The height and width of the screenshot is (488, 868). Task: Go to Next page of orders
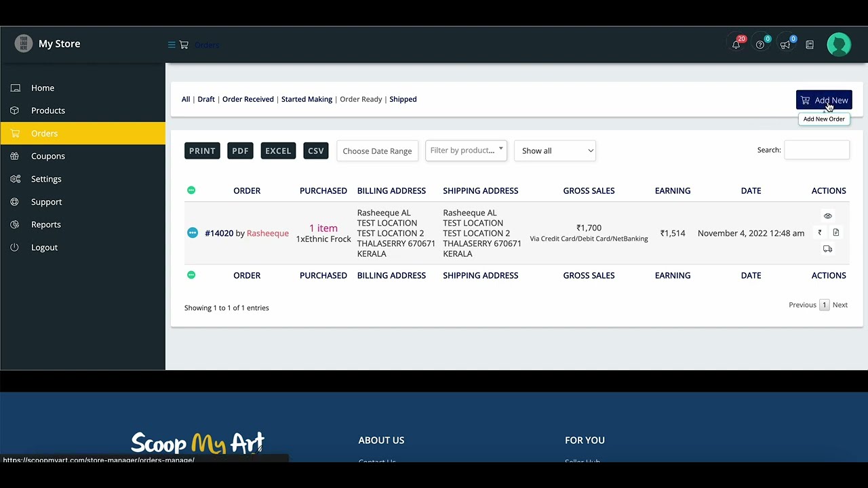click(x=840, y=305)
